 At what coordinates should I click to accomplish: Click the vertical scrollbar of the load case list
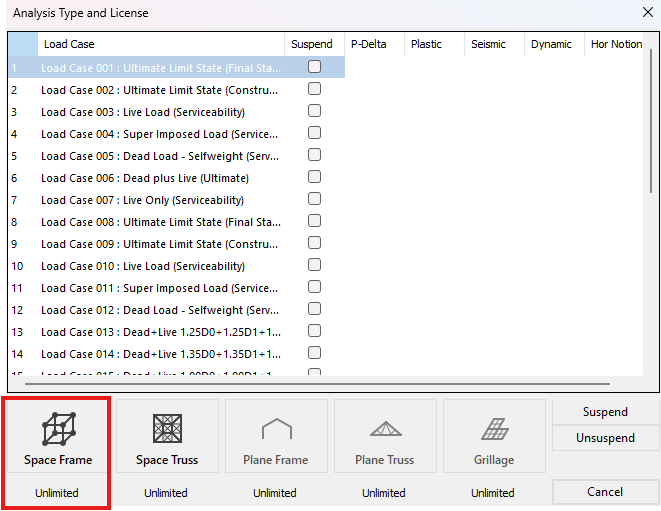651,122
